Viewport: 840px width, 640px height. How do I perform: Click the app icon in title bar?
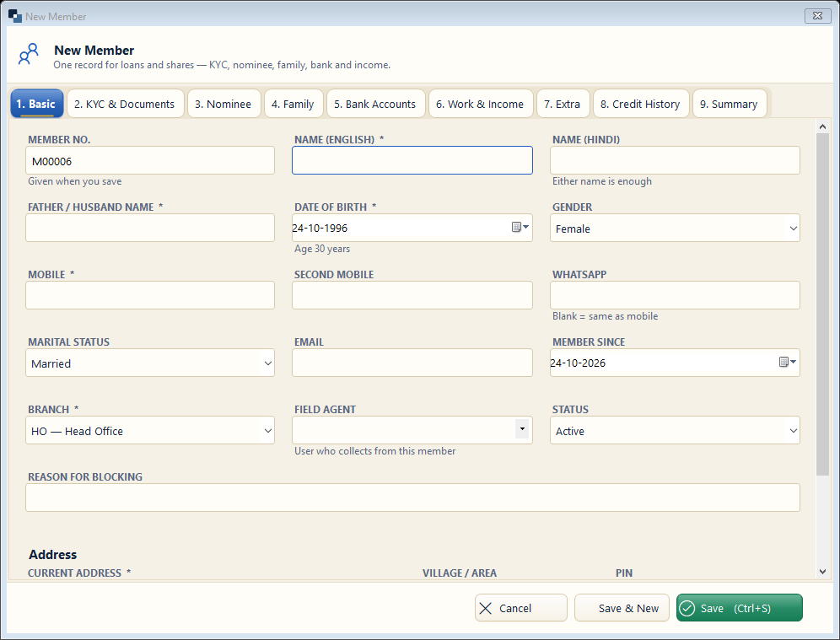pos(15,16)
